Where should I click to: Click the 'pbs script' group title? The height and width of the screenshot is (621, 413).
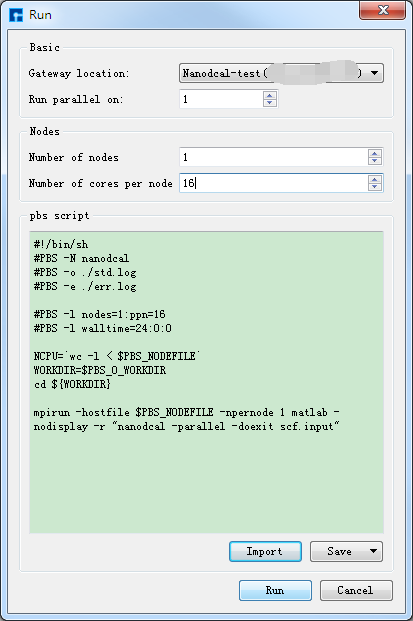click(59, 216)
